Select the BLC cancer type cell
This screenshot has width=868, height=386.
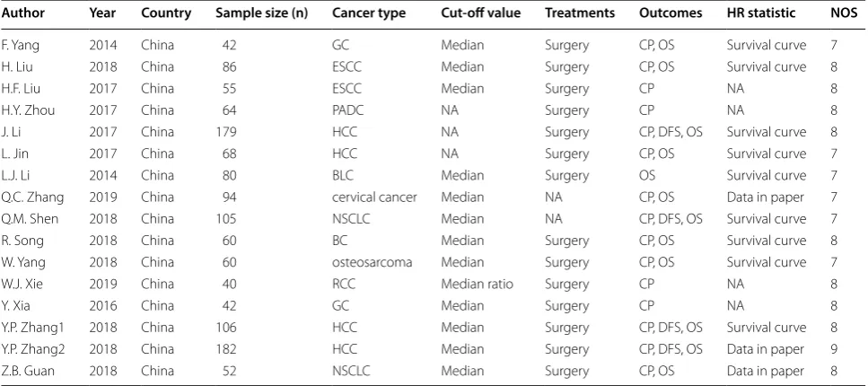point(343,176)
